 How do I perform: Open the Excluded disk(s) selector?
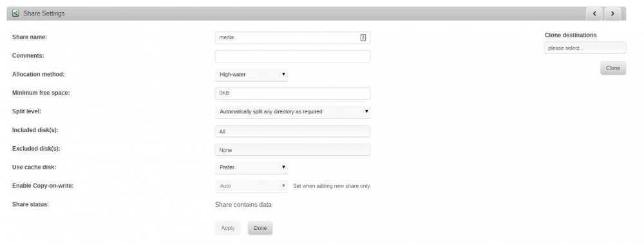pyautogui.click(x=292, y=150)
